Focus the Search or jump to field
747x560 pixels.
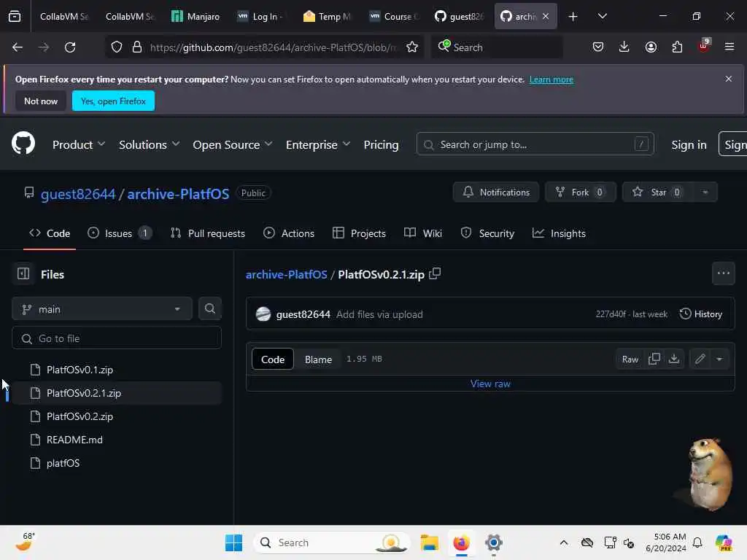pos(535,144)
